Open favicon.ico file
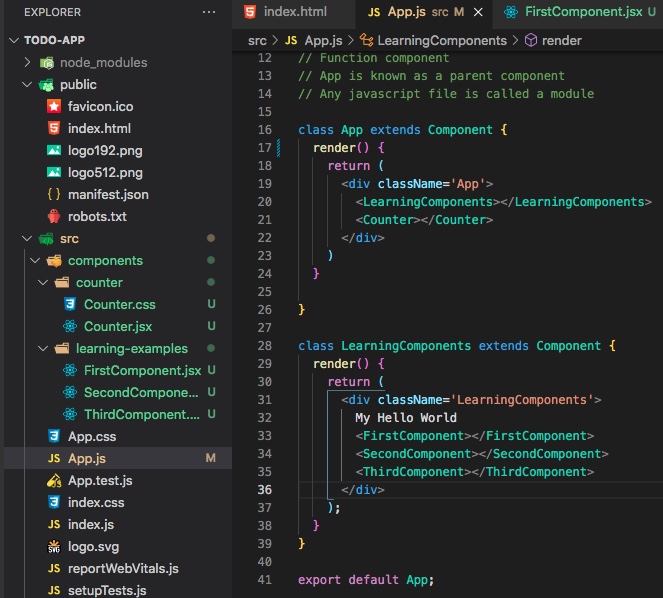 [x=100, y=106]
